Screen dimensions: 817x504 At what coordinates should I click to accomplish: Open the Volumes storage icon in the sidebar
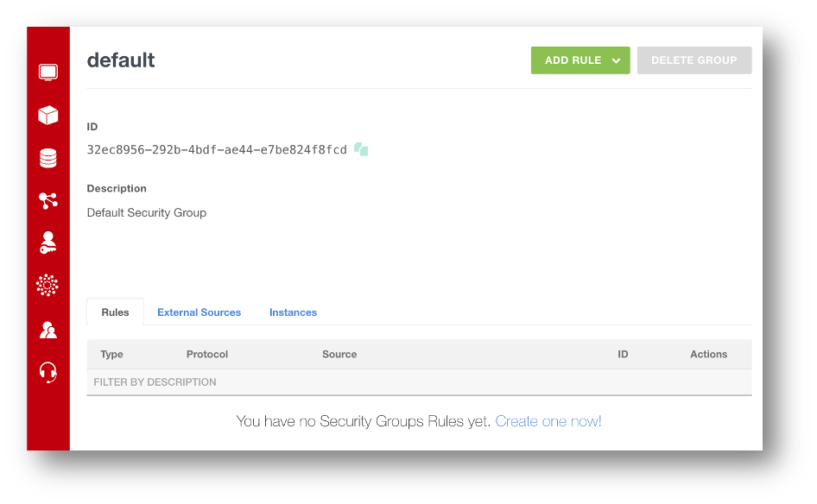(48, 157)
